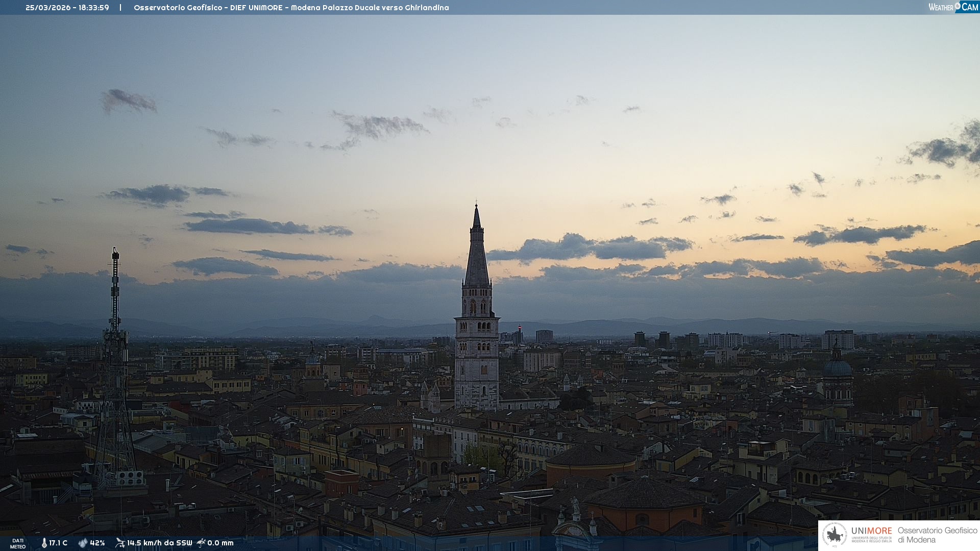980x551 pixels.
Task: Click the humidity water drops icon
Action: click(x=83, y=543)
